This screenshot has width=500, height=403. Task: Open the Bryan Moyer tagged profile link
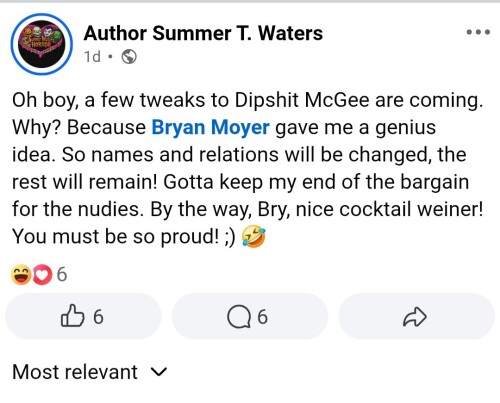click(x=210, y=127)
